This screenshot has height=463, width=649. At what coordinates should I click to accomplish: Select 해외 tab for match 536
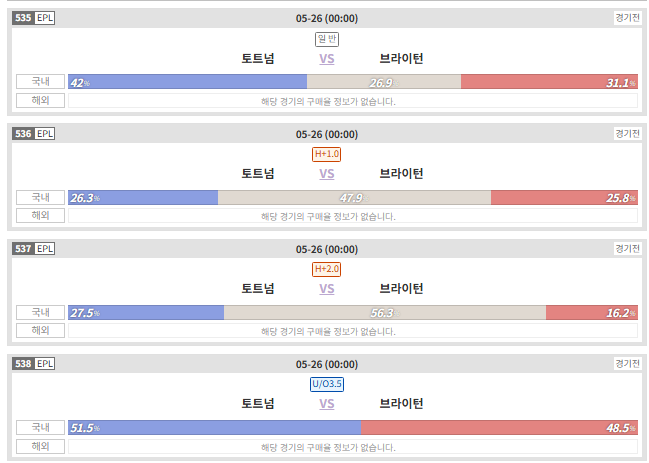pyautogui.click(x=41, y=215)
